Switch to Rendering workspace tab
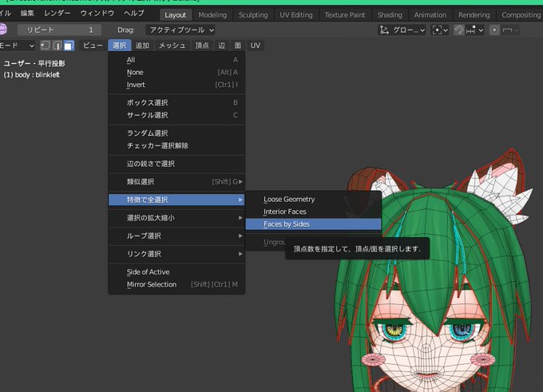This screenshot has height=392, width=543. [474, 15]
